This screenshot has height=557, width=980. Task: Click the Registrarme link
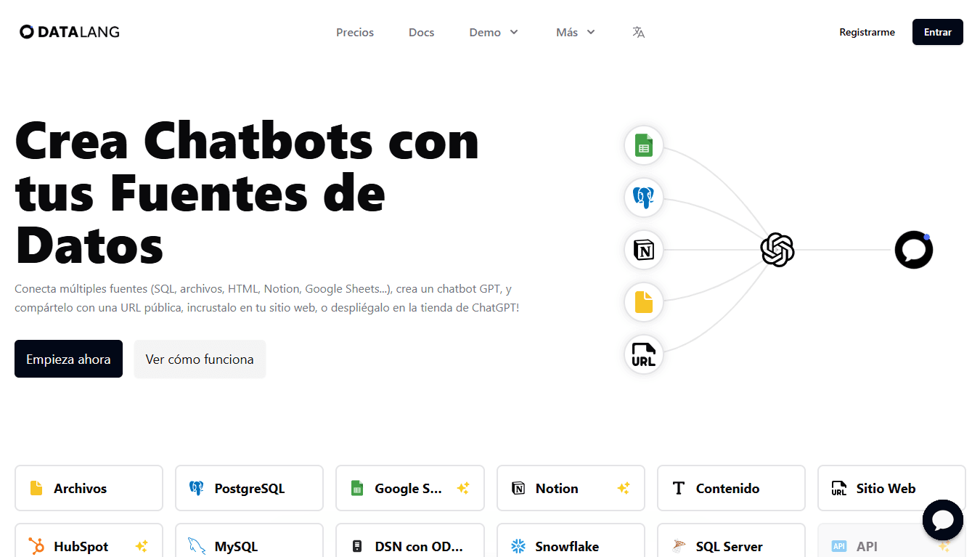click(x=867, y=32)
